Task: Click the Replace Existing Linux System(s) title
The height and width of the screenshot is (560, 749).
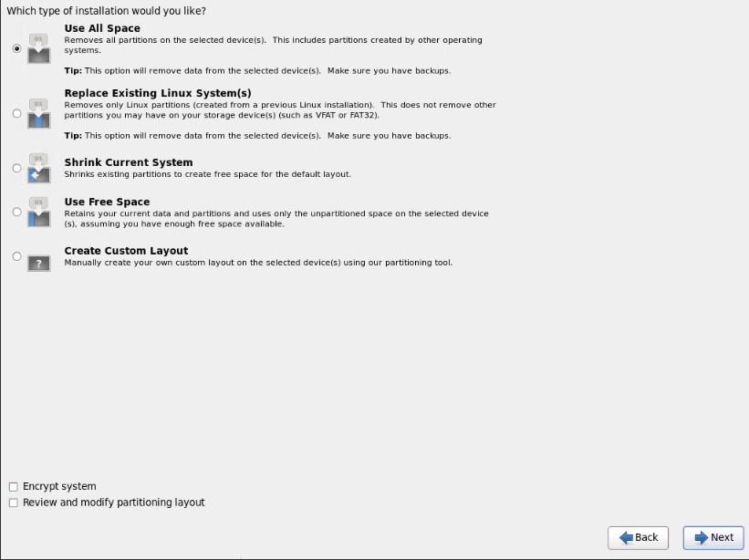Action: click(x=158, y=93)
